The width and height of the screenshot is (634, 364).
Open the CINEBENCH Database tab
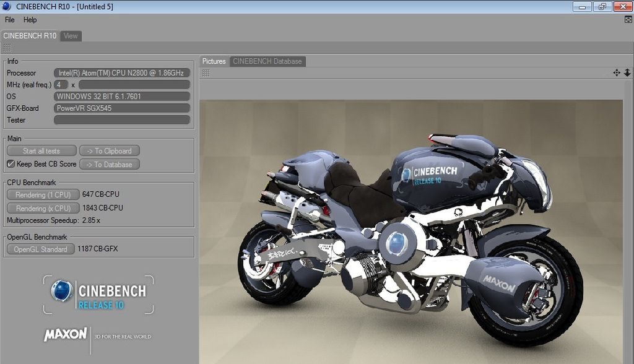267,61
